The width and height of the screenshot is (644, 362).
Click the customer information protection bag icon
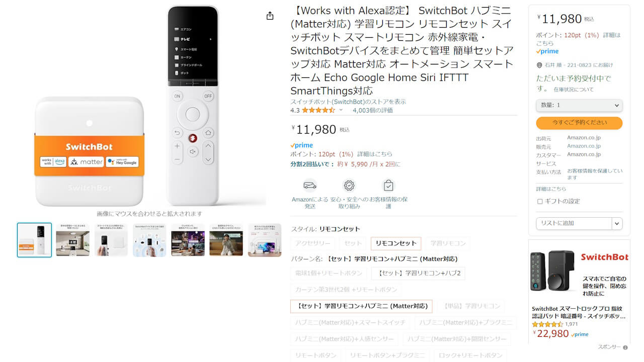388,186
